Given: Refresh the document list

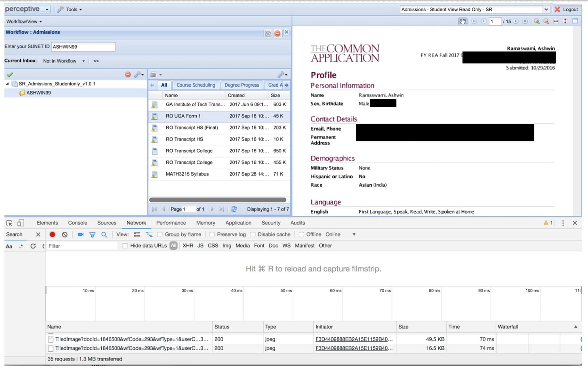Looking at the screenshot, I should [x=234, y=209].
